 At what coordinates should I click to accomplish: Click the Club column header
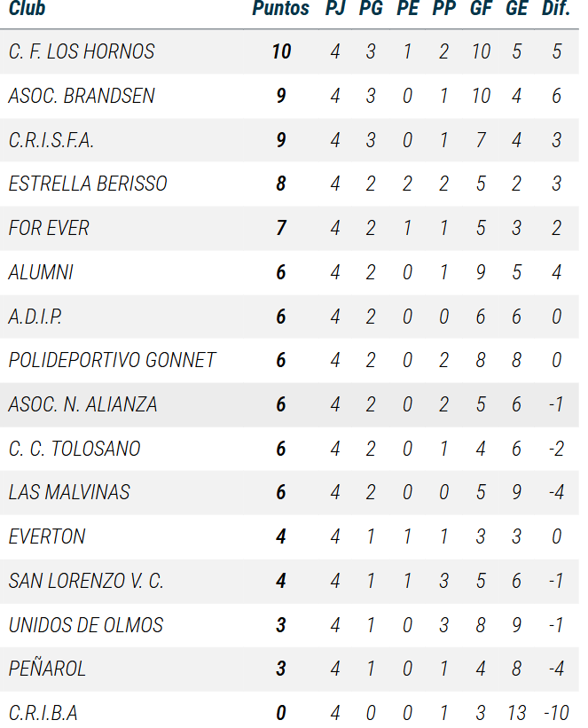[x=27, y=10]
